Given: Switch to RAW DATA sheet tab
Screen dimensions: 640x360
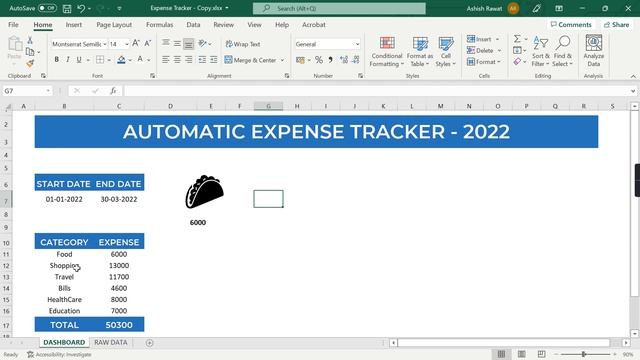Looking at the screenshot, I should (x=111, y=342).
